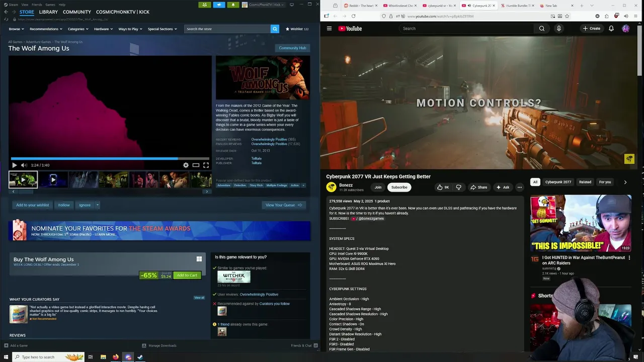Click the Adventure tag
Image resolution: width=644 pixels, height=362 pixels.
click(x=224, y=185)
